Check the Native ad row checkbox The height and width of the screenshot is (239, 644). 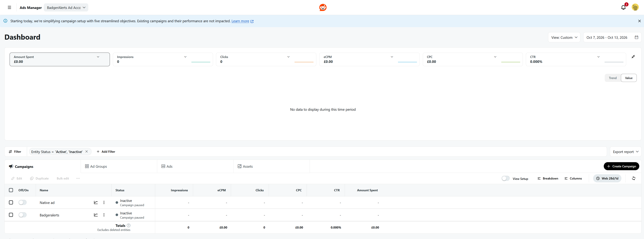[11, 202]
